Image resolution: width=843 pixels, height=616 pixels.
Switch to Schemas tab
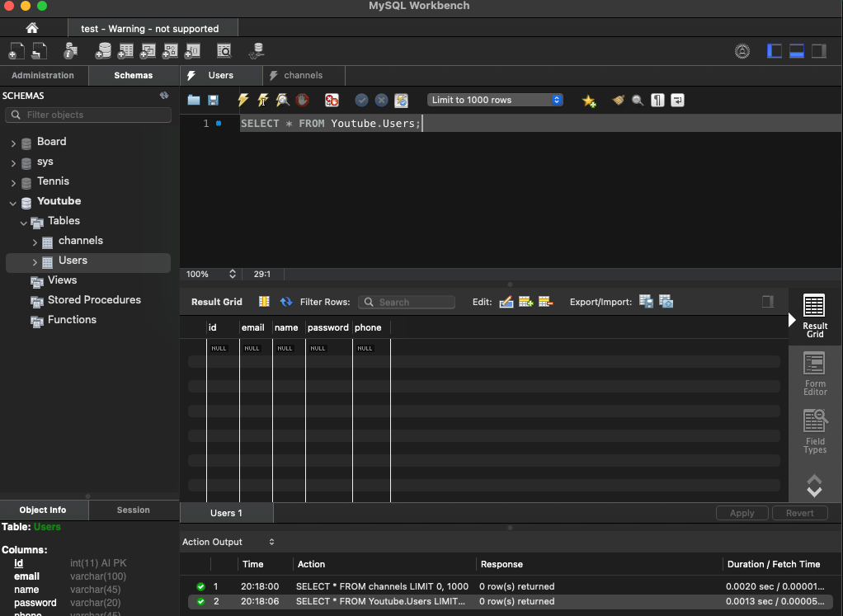[134, 75]
